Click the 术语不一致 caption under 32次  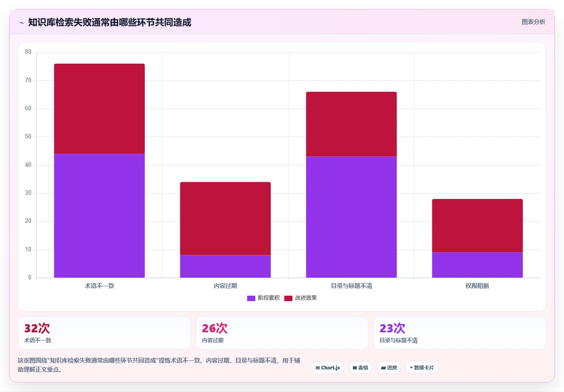[x=38, y=340]
